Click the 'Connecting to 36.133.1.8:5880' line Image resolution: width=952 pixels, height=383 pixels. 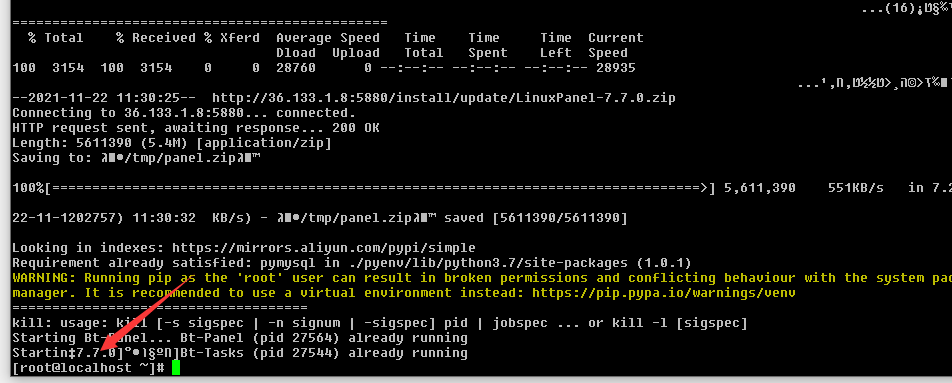184,113
